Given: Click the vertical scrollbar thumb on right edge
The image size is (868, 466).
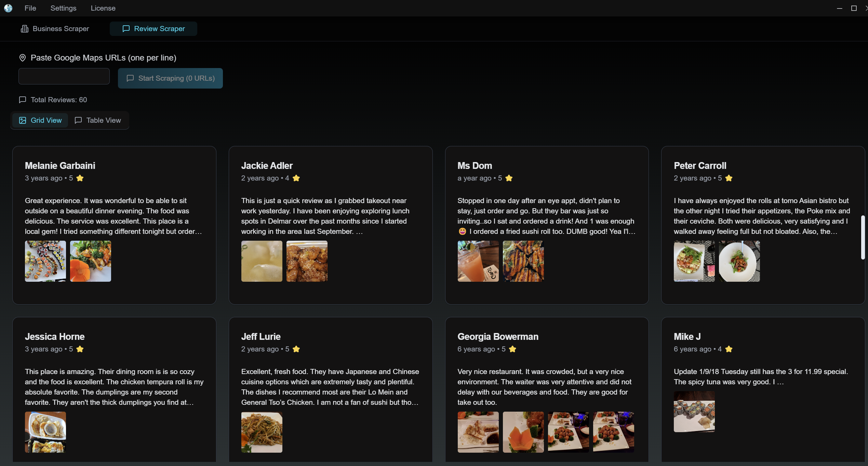Looking at the screenshot, I should click(x=863, y=237).
